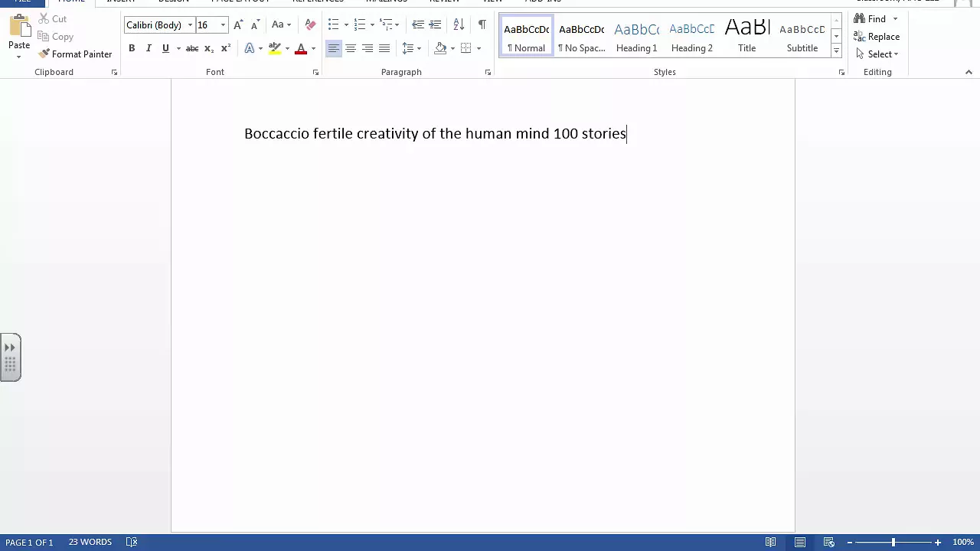
Task: Activate the Format Painter
Action: 75,54
